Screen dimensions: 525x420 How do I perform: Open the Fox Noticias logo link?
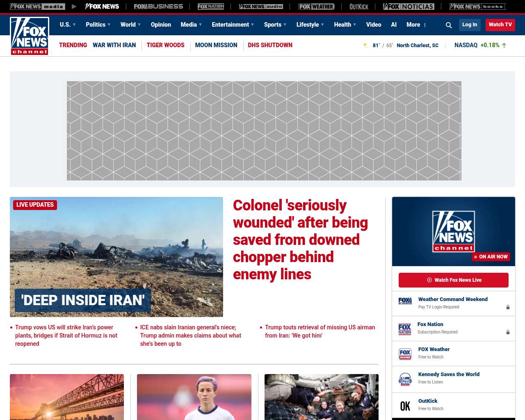point(409,7)
